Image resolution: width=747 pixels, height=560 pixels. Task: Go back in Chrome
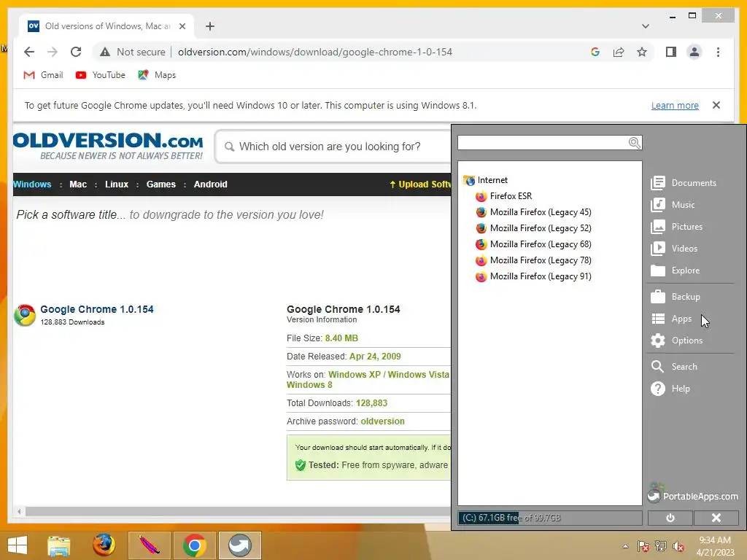(x=29, y=52)
